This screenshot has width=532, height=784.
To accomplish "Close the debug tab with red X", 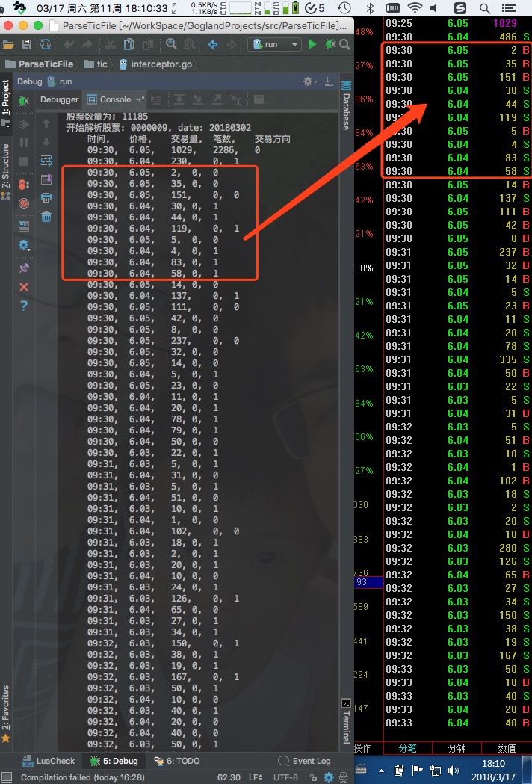I will (23, 287).
